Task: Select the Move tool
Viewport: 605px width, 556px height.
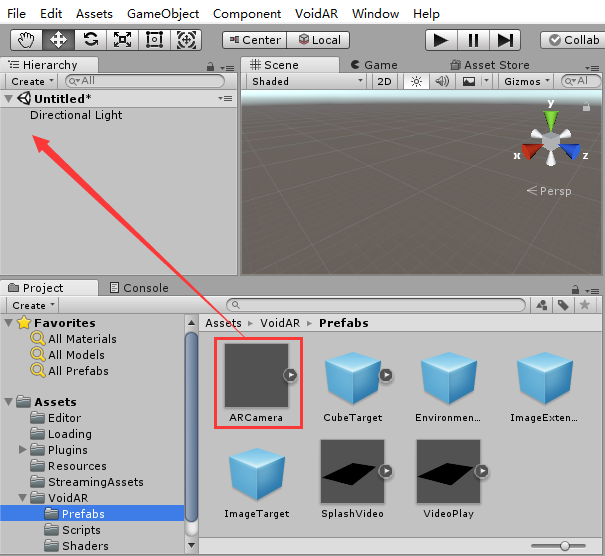Action: [58, 40]
